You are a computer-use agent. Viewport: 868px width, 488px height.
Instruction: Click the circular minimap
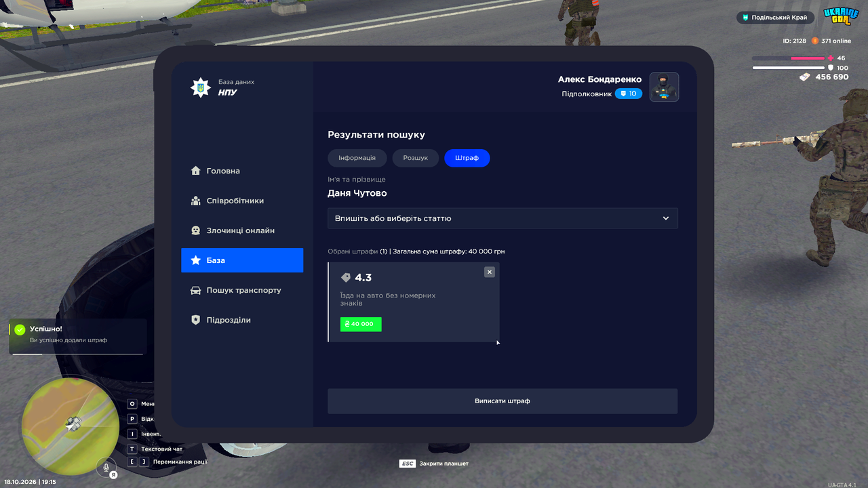(x=71, y=425)
